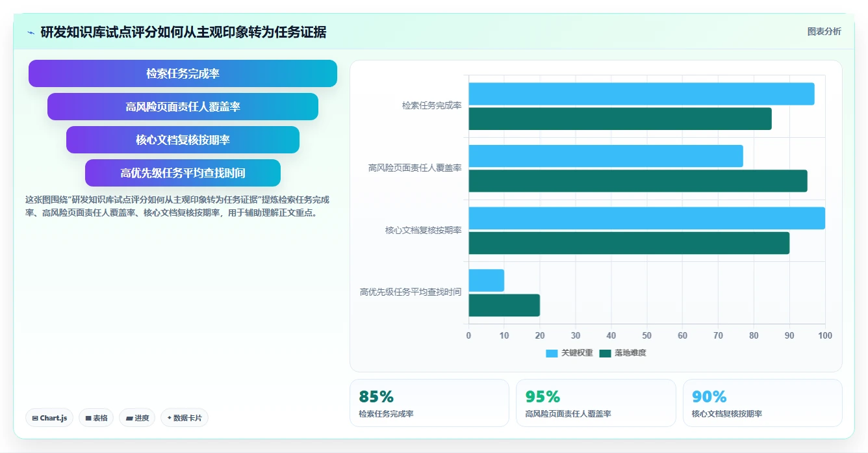
Task: Select the 检索任务完成率 funnel bar
Action: (183, 73)
